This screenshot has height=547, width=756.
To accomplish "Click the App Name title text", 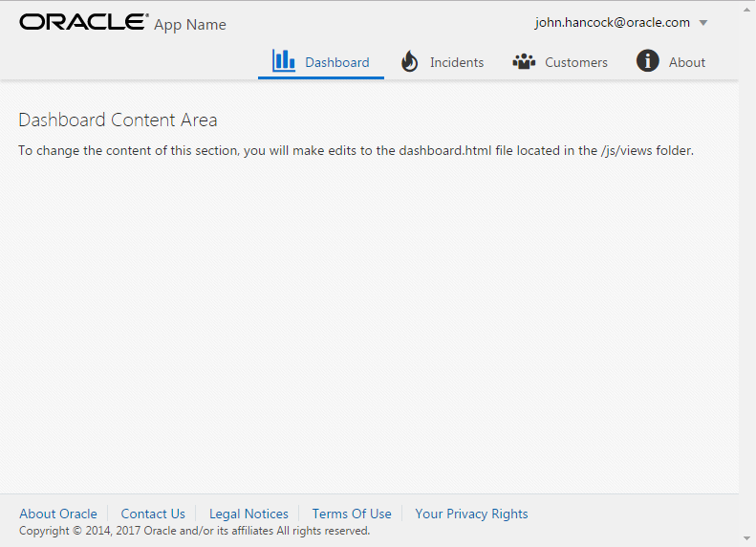I will (190, 25).
